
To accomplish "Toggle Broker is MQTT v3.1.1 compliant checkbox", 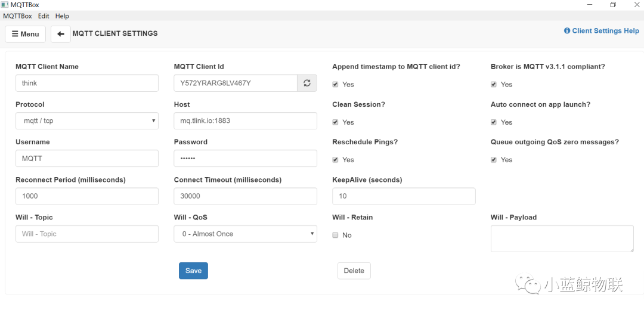I will (x=494, y=84).
